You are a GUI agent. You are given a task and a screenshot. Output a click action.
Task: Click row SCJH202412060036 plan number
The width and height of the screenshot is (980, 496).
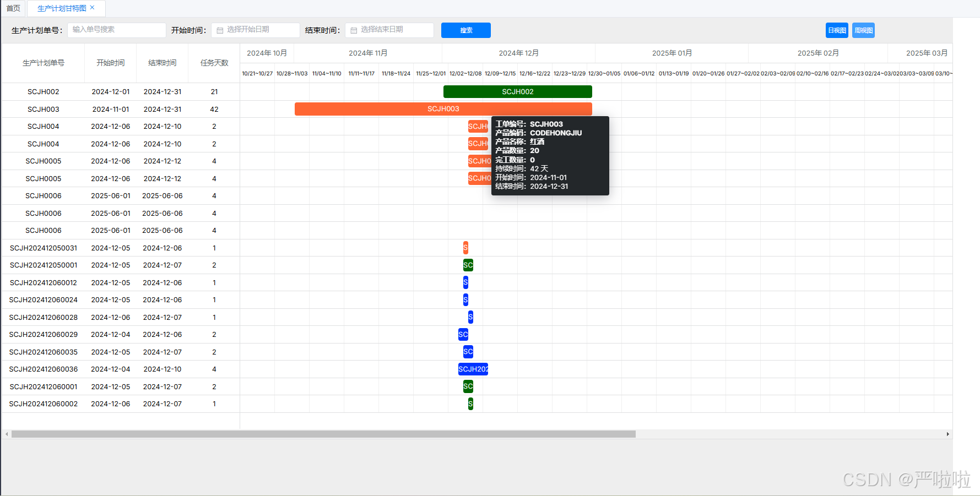tap(44, 369)
